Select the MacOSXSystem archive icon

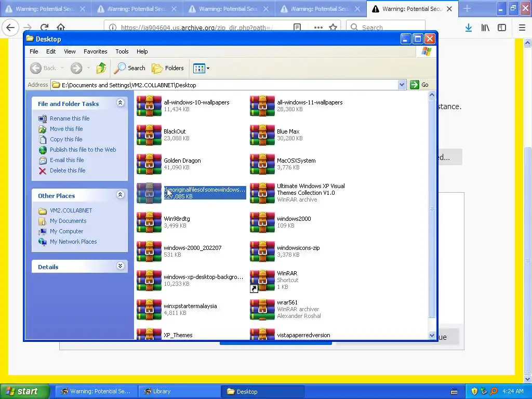[x=262, y=164]
